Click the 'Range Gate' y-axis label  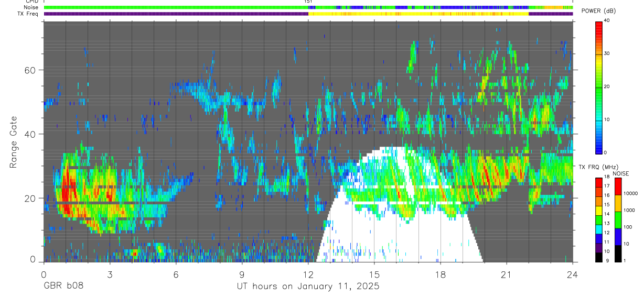click(x=13, y=141)
